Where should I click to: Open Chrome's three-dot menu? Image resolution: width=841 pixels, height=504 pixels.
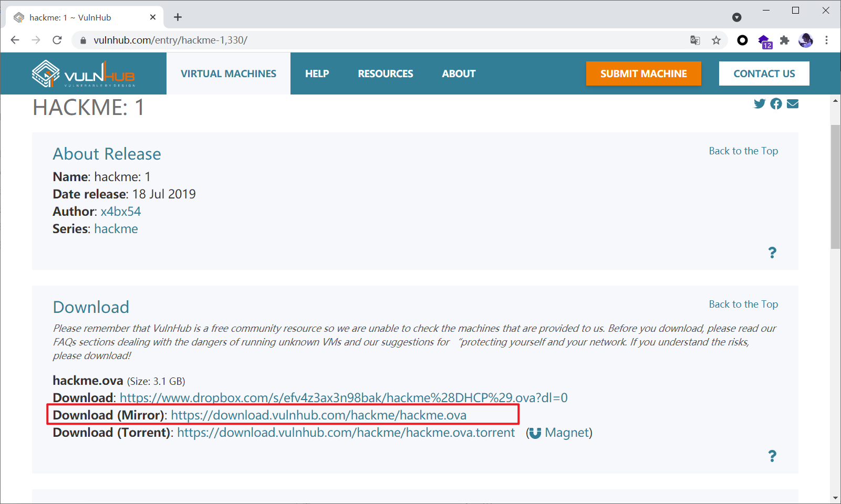point(826,40)
